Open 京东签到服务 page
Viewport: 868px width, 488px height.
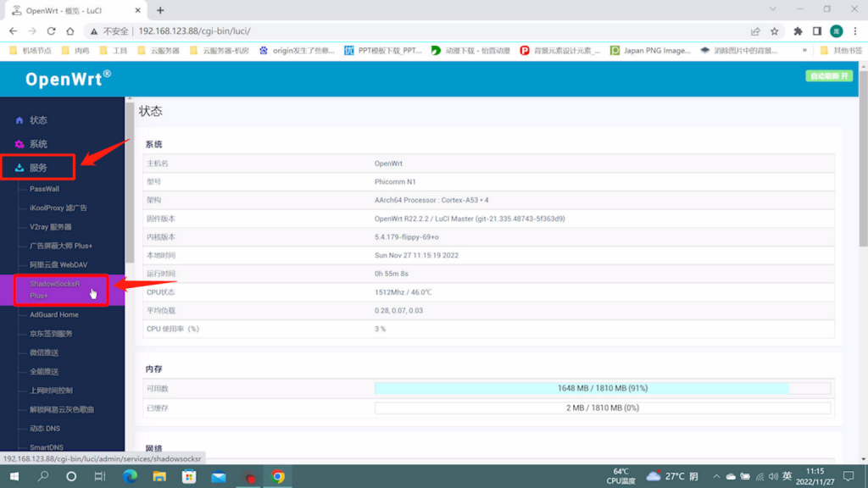tap(51, 334)
